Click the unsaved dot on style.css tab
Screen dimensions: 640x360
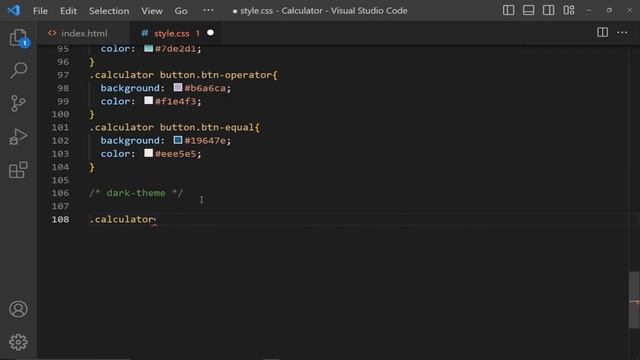pos(210,33)
